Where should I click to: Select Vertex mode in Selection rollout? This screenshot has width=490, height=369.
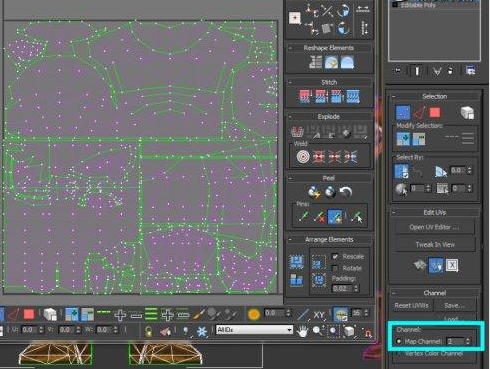(x=403, y=113)
